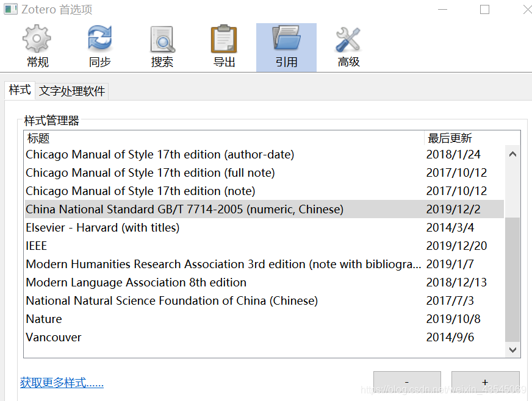Open the 导出 Export preferences pane
532x401 pixels.
click(224, 47)
